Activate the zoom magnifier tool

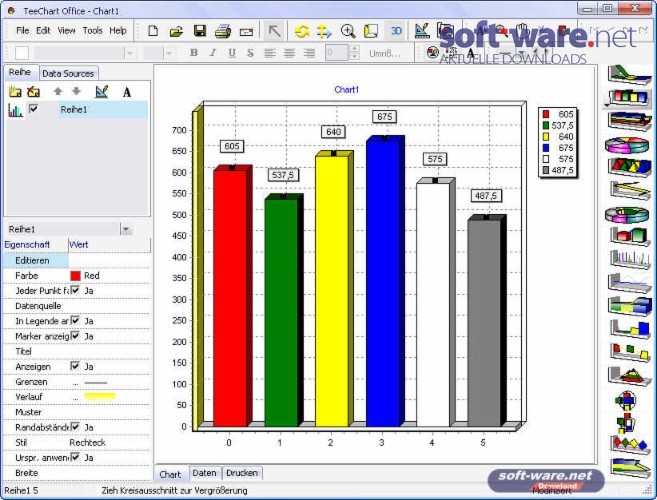(348, 31)
